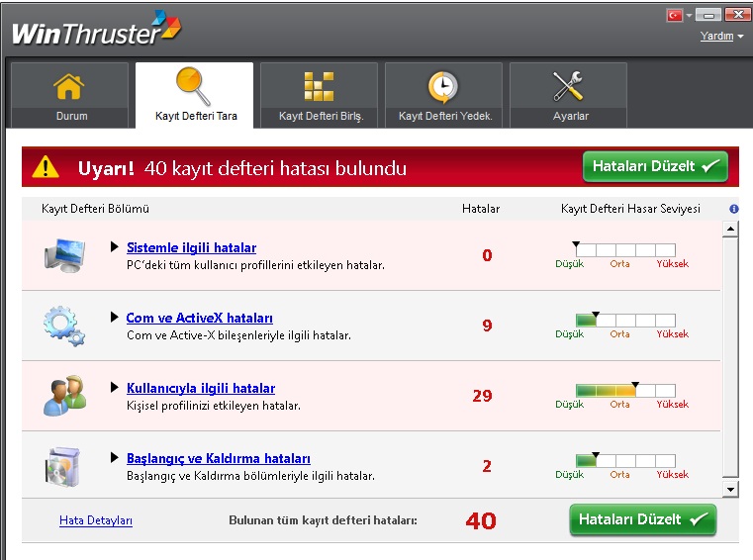Click the gears Com ve ActiveX icon

pyautogui.click(x=64, y=327)
